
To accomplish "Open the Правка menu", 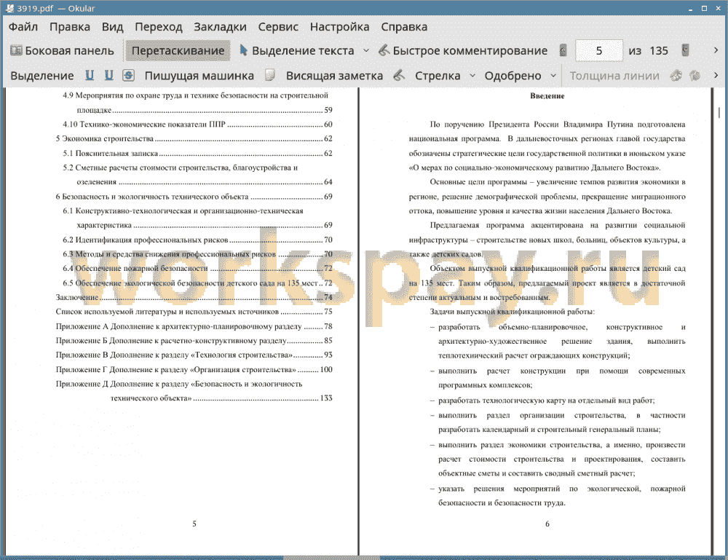I will 70,27.
